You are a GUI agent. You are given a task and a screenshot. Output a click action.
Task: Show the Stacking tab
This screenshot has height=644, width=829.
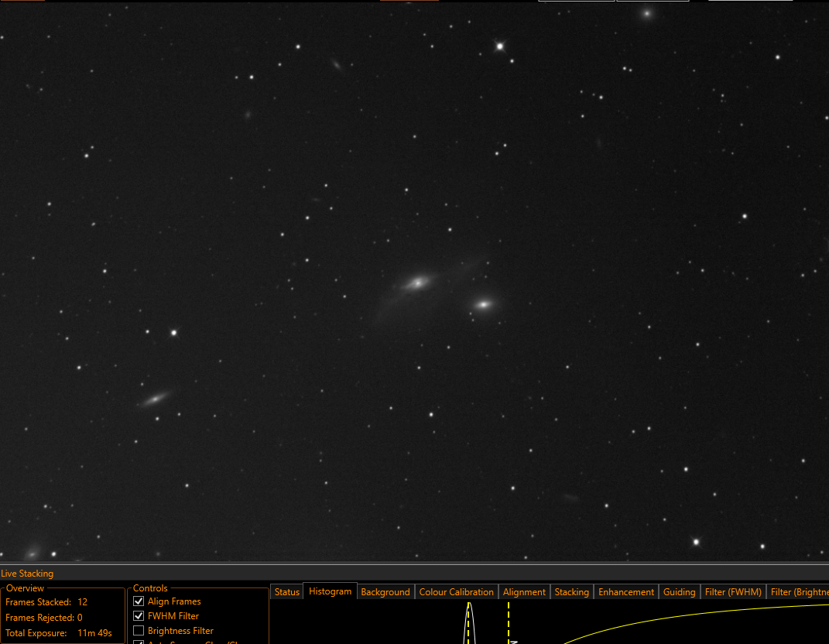click(571, 591)
